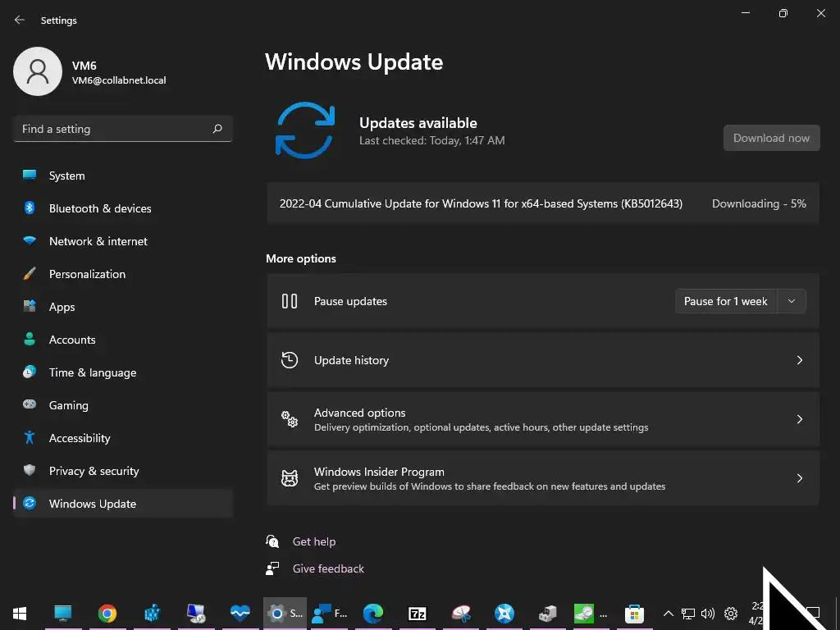Screen dimensions: 840x630
Task: Click the Give feedback link
Action: tap(328, 568)
